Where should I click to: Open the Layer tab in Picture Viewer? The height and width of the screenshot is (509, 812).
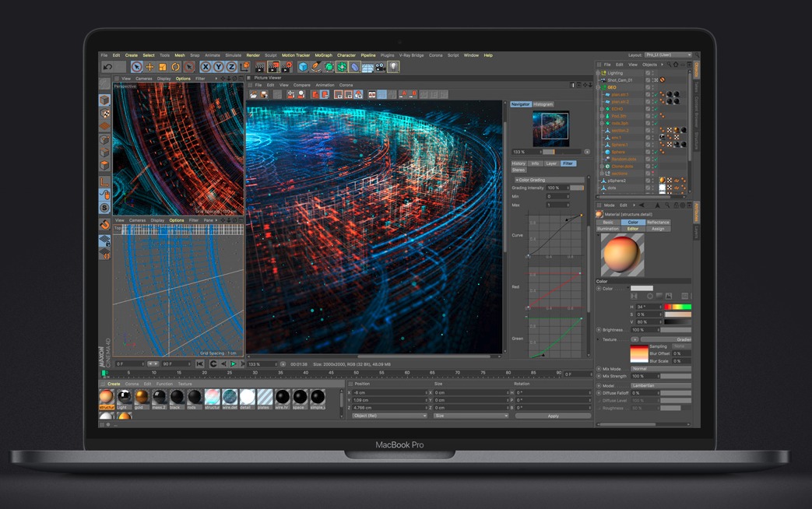(551, 163)
